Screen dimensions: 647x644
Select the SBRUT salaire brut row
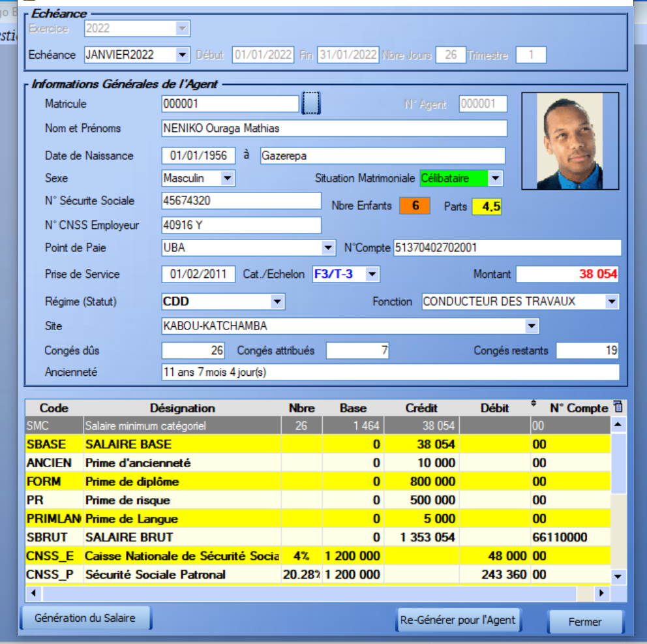point(196,538)
